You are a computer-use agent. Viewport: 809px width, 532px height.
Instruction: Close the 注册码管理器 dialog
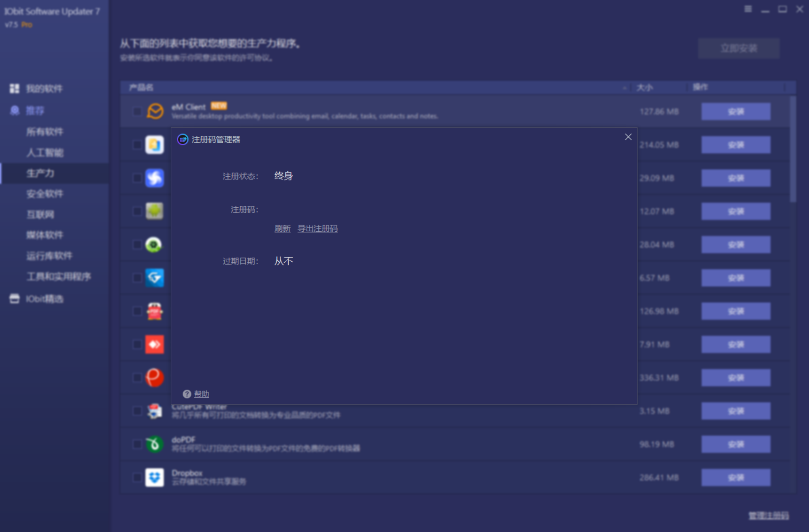(x=628, y=137)
